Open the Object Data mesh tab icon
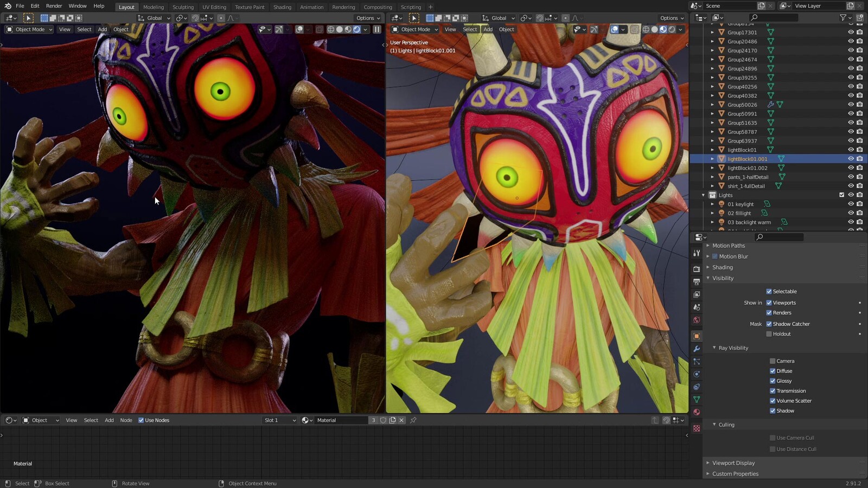The height and width of the screenshot is (488, 868). tap(697, 400)
